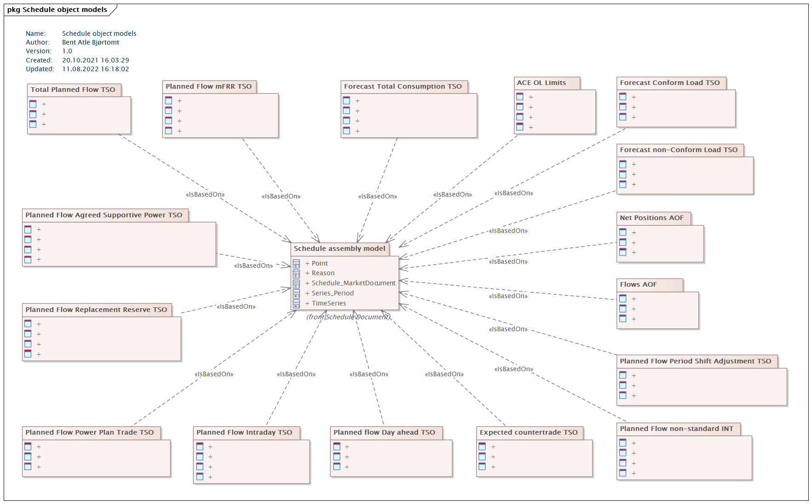Click last diagram icon in Planned Flow Intraday TSO
Viewport: 812px width, 504px height.
pos(200,477)
